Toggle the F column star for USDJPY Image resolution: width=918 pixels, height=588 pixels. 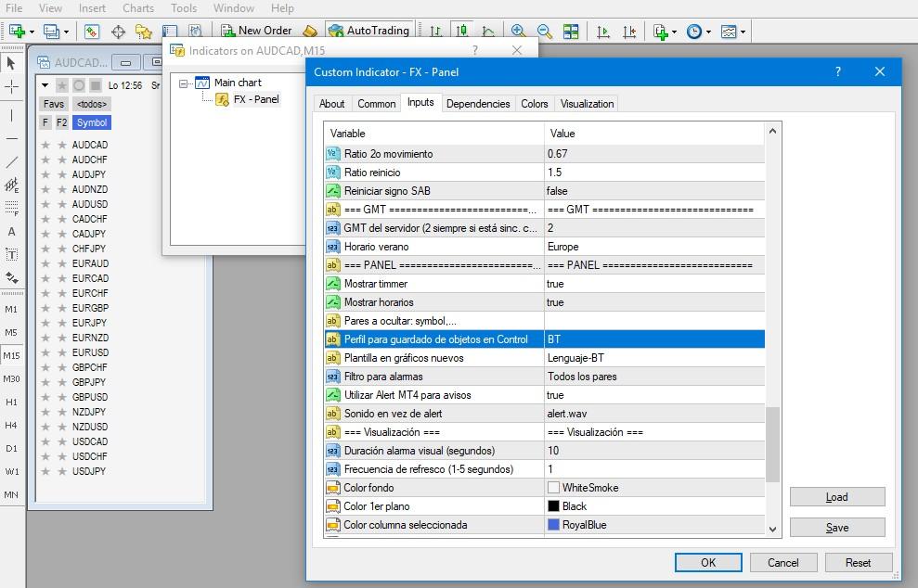tap(45, 471)
